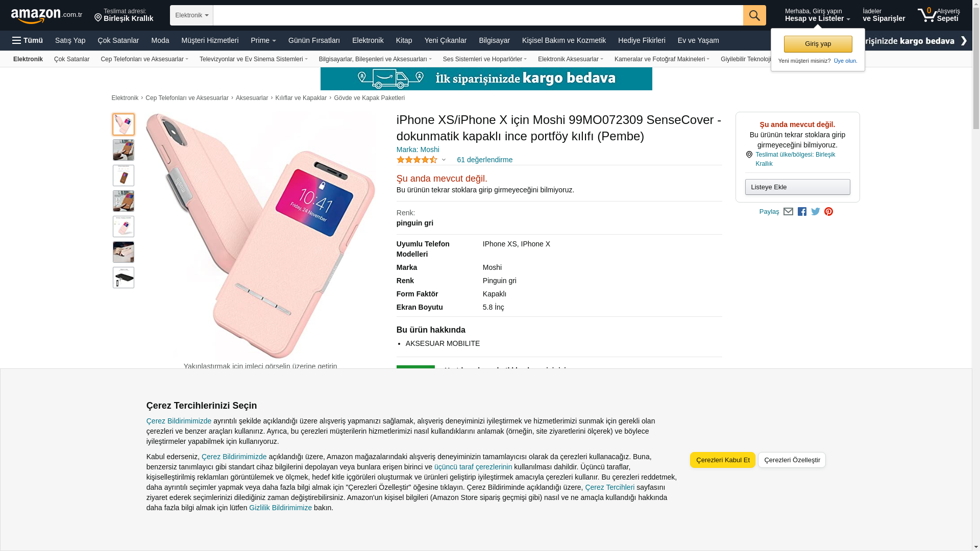Open the Moda menu item
980x551 pixels.
(x=160, y=40)
